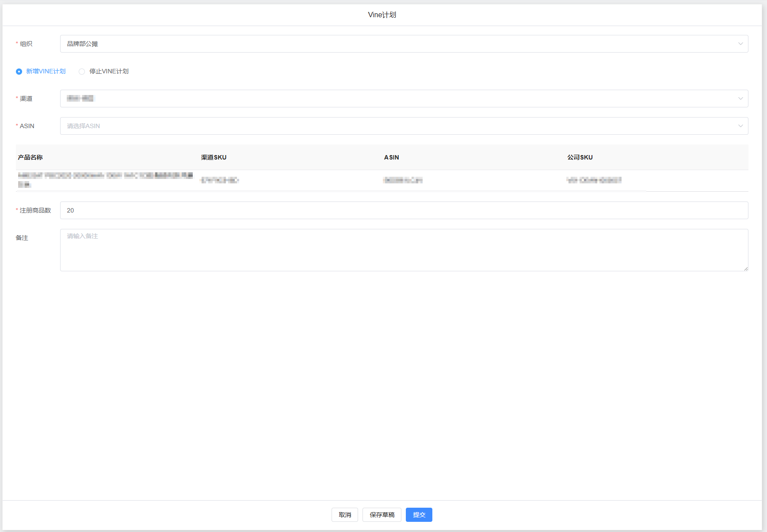
Task: Click the 公司SKU value in the table row
Action: point(594,180)
